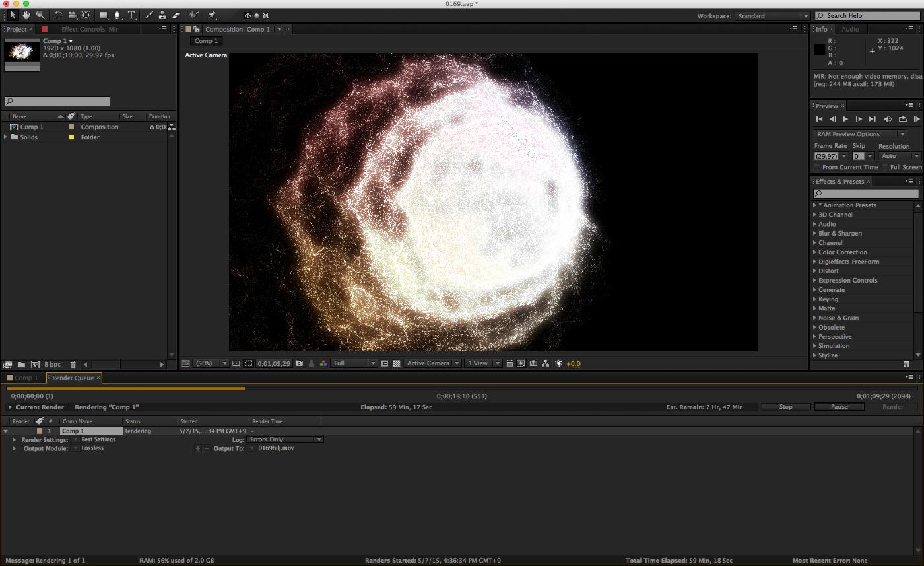924x566 pixels.
Task: Toggle Region of Interest in the viewer
Action: point(249,363)
